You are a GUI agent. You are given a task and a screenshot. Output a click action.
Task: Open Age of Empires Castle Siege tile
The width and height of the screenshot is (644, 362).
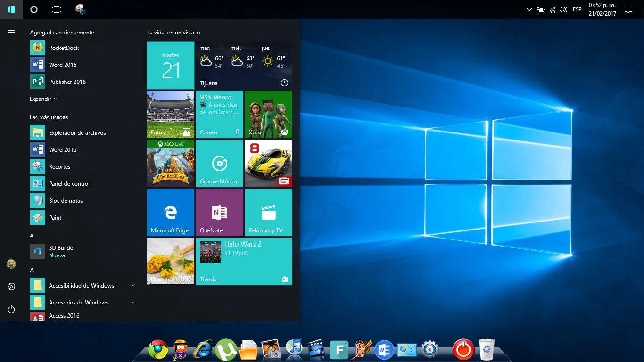(171, 164)
